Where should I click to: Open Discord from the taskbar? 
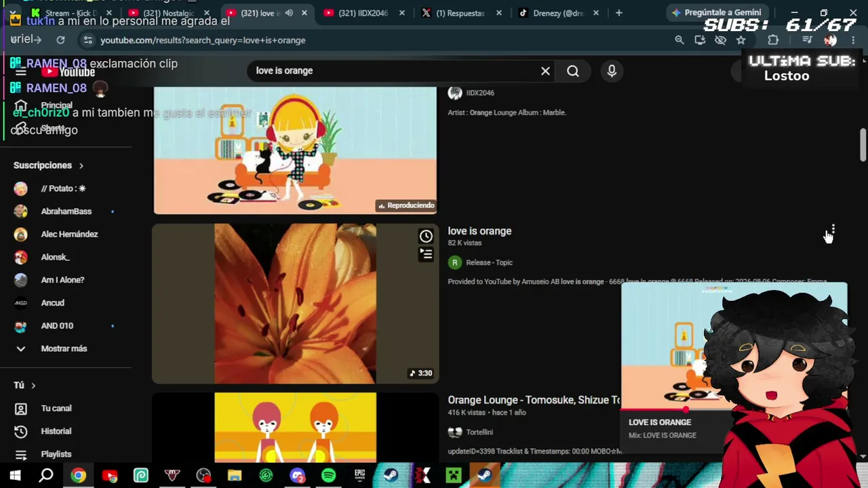pos(297,476)
